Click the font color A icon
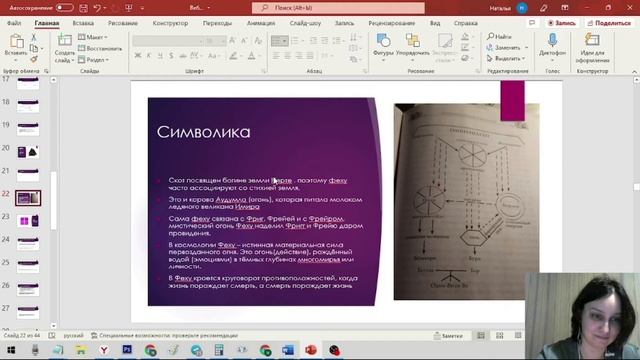Viewport: 640px width, 360px height. 251,56
